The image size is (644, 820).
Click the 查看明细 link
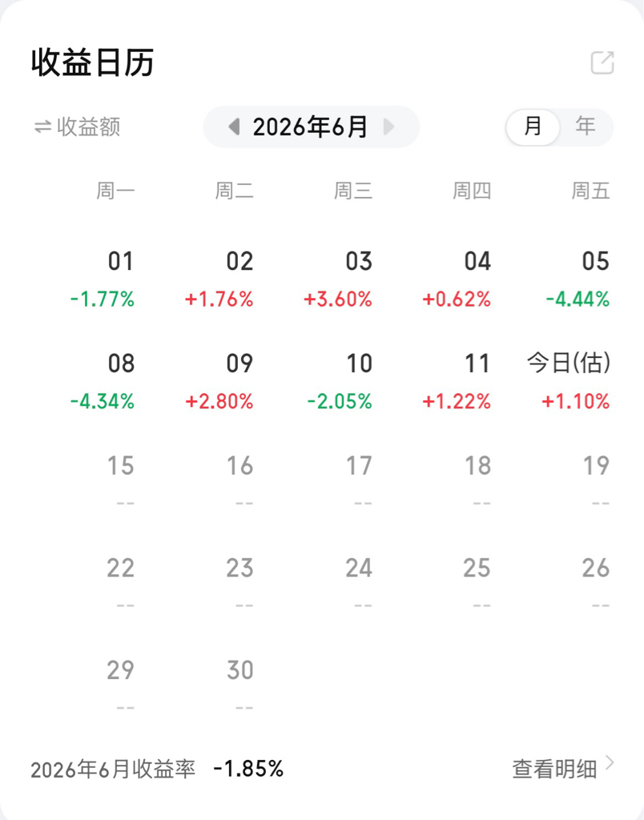point(554,769)
